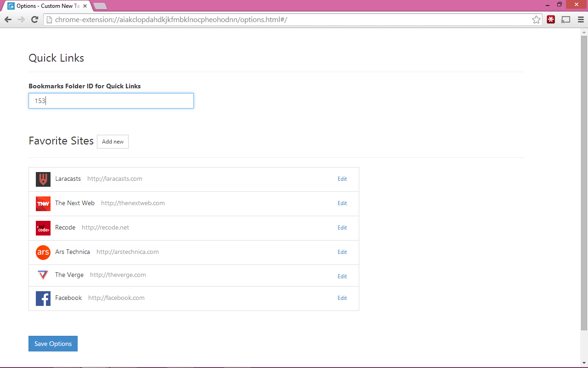Click The Verge site name
The width and height of the screenshot is (588, 368).
point(69,275)
